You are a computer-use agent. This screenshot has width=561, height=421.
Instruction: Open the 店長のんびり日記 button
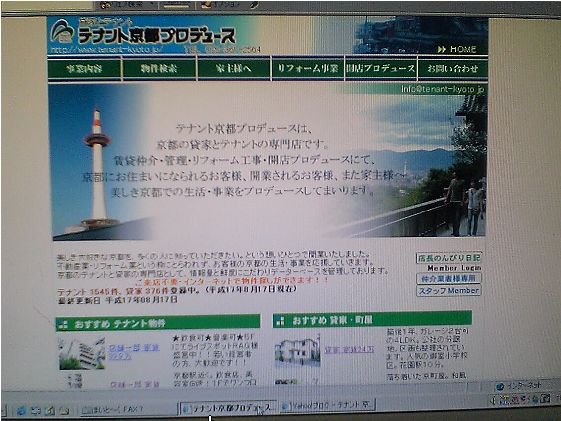(x=449, y=258)
